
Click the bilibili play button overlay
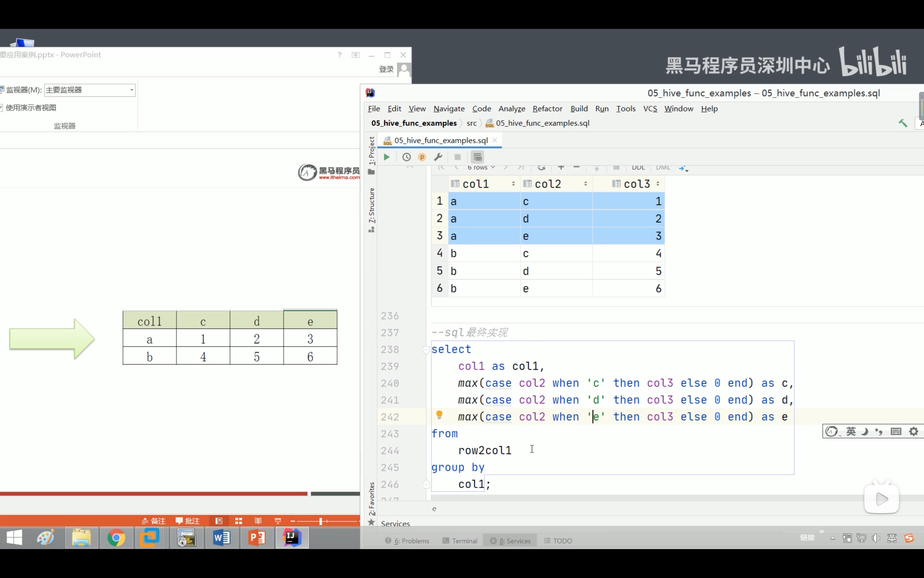881,499
